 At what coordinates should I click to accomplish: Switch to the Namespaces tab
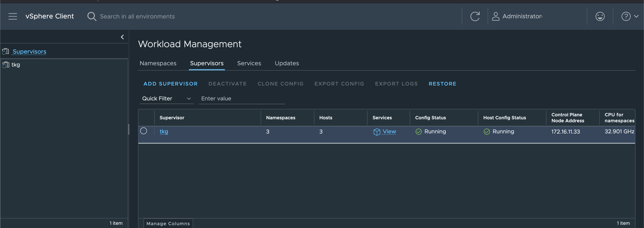pos(158,63)
